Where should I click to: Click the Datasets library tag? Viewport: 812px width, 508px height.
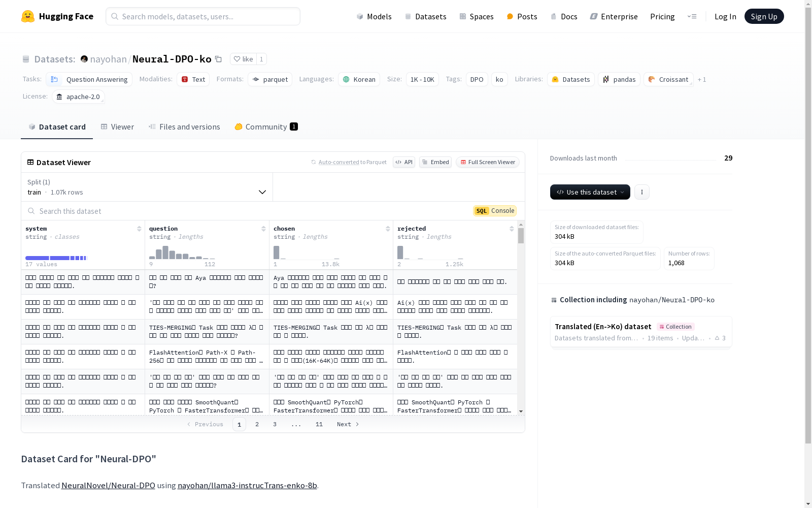[x=571, y=79]
